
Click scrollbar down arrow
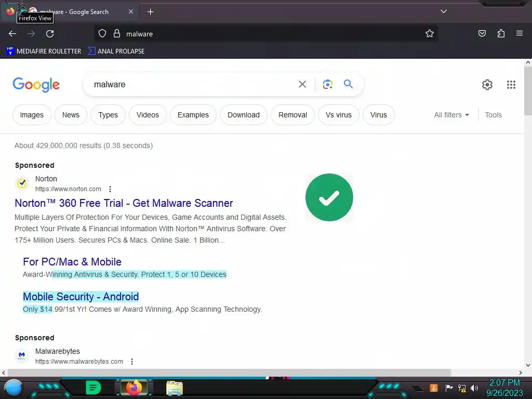[x=528, y=365]
